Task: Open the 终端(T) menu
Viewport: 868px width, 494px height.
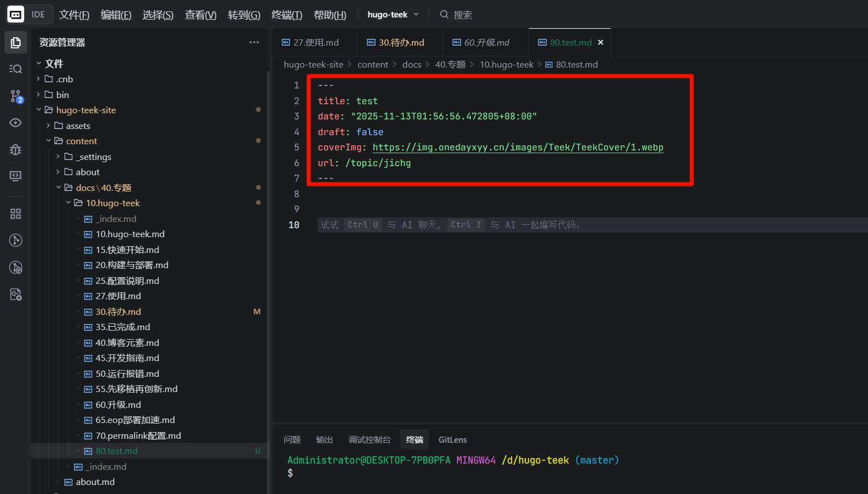Action: (287, 15)
